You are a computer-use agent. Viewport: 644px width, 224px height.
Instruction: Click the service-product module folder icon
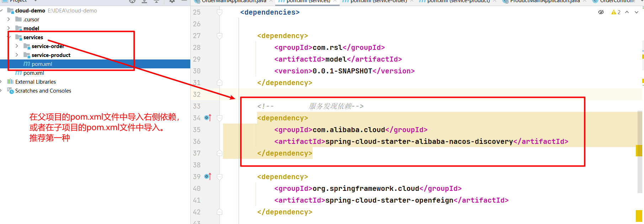tap(27, 55)
